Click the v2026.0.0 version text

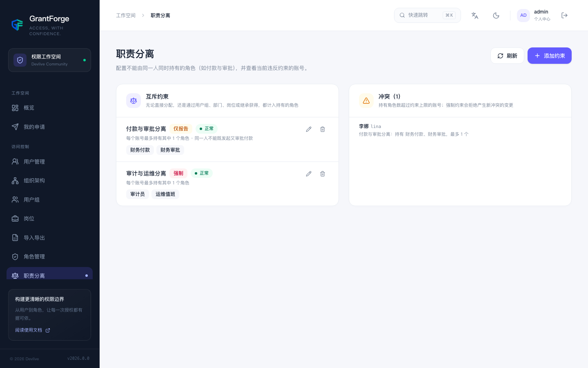coord(78,359)
